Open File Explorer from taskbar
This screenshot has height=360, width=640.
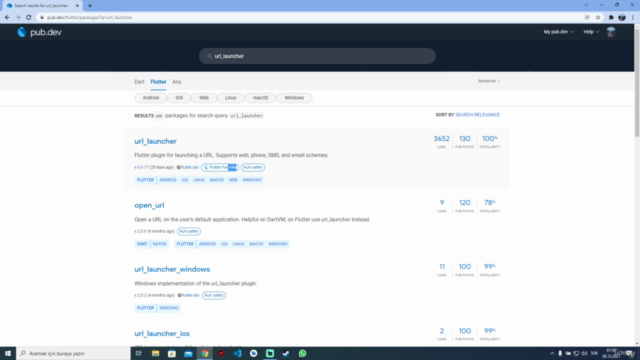coord(155,353)
